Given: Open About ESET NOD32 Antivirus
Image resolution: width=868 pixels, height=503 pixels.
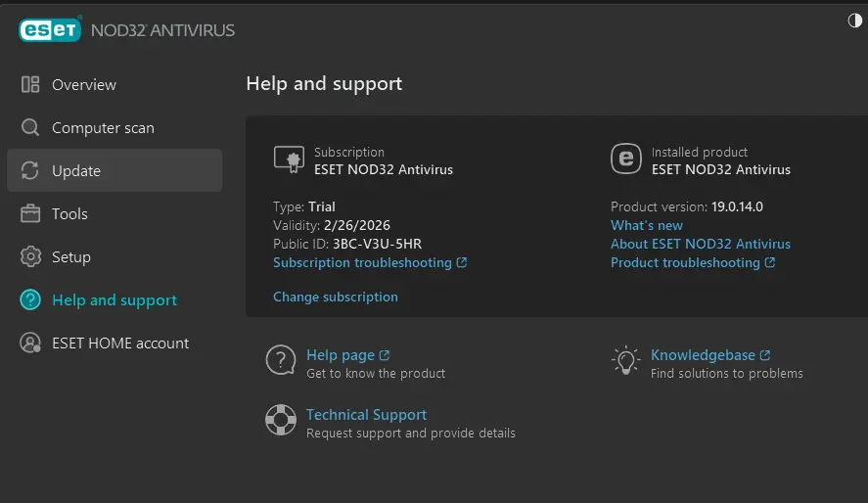Looking at the screenshot, I should [x=701, y=244].
